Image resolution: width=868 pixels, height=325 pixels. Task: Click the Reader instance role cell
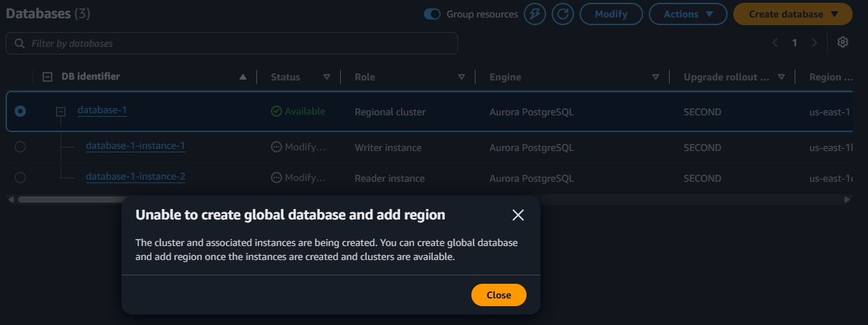390,178
